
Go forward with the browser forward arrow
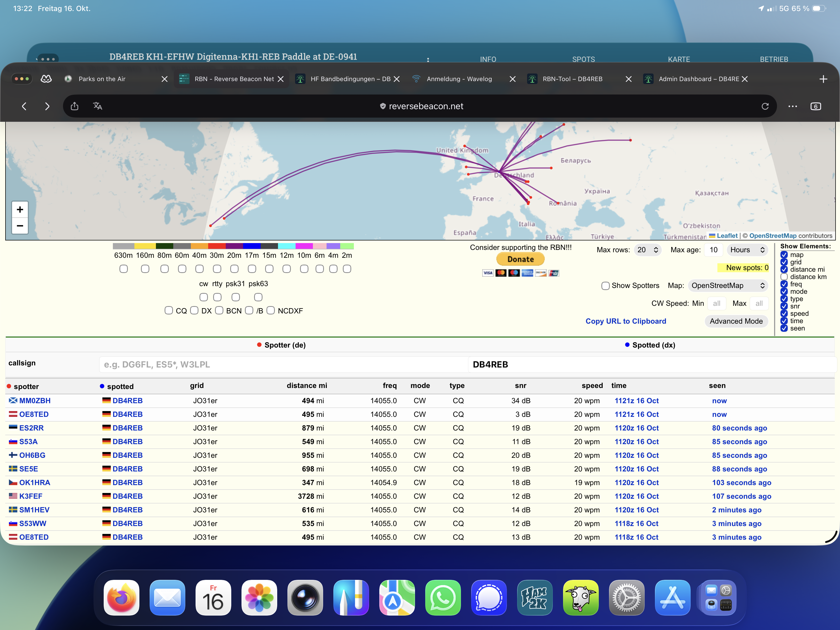[x=47, y=106]
